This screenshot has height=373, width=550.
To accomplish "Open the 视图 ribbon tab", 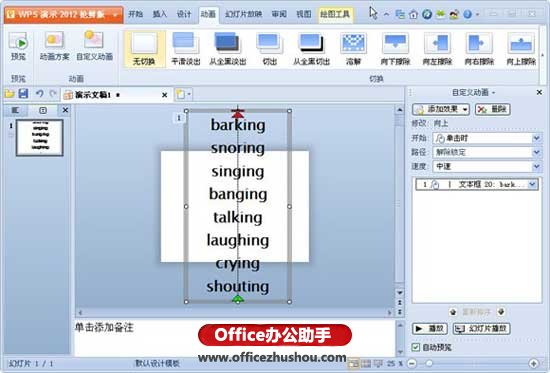I will coord(304,14).
